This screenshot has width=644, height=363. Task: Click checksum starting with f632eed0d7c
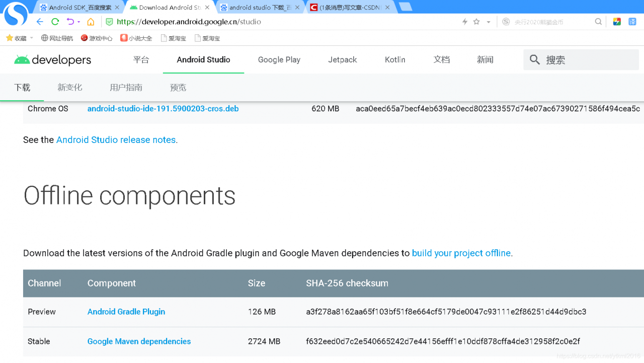point(443,341)
